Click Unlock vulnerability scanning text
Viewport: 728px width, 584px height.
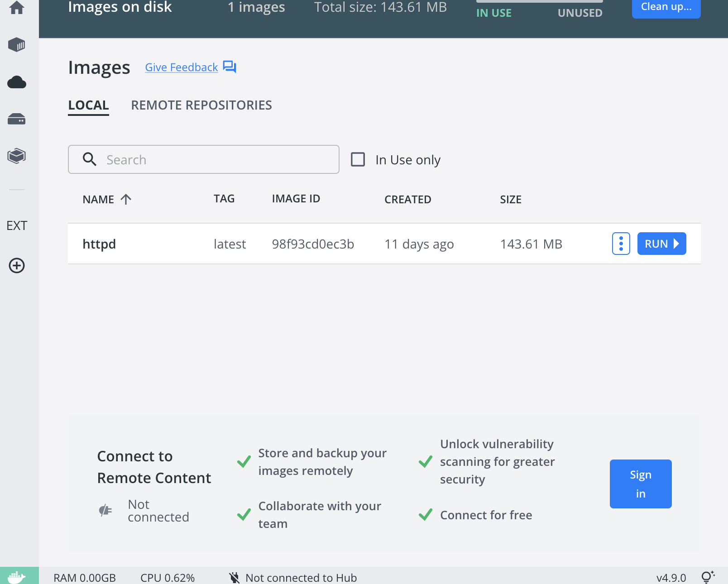point(497,462)
